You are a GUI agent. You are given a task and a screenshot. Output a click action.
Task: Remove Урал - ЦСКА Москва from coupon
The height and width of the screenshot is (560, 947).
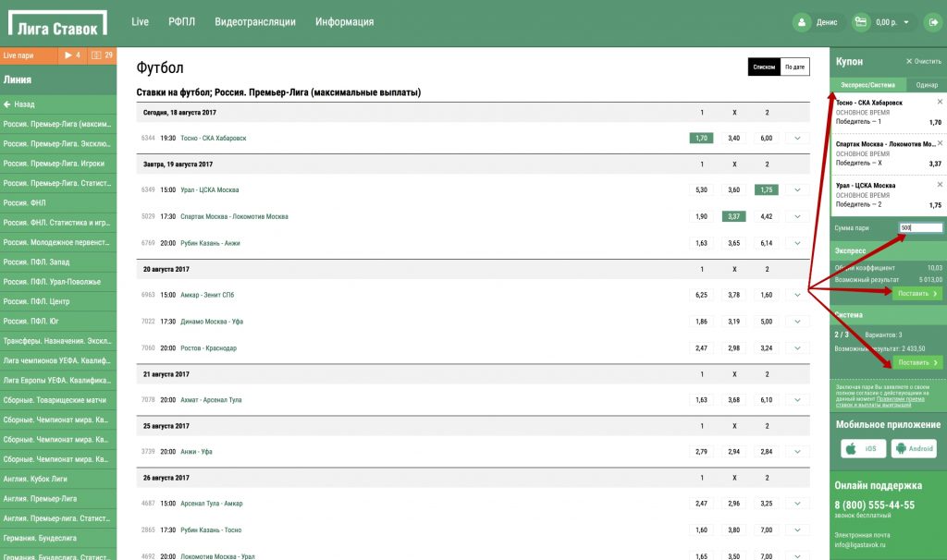[x=940, y=185]
